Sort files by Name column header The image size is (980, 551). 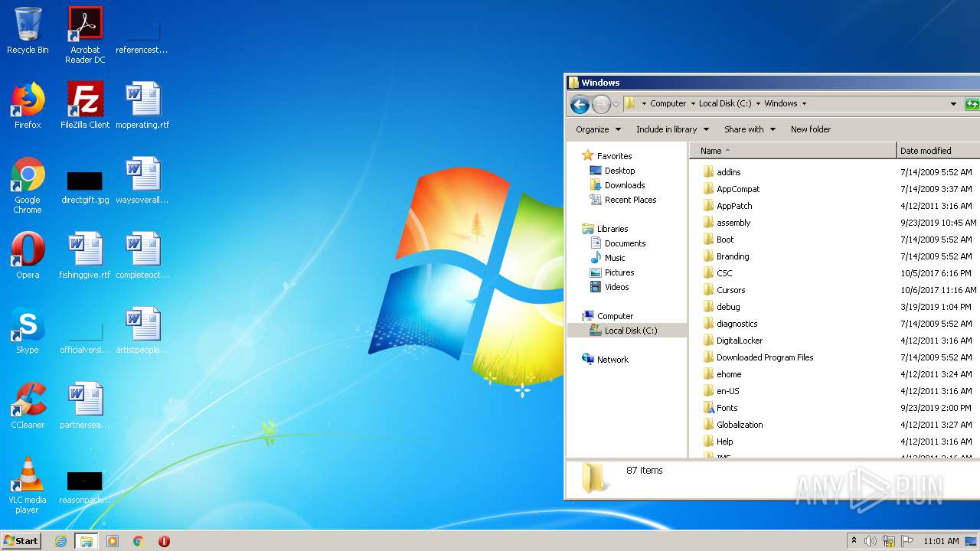point(792,151)
